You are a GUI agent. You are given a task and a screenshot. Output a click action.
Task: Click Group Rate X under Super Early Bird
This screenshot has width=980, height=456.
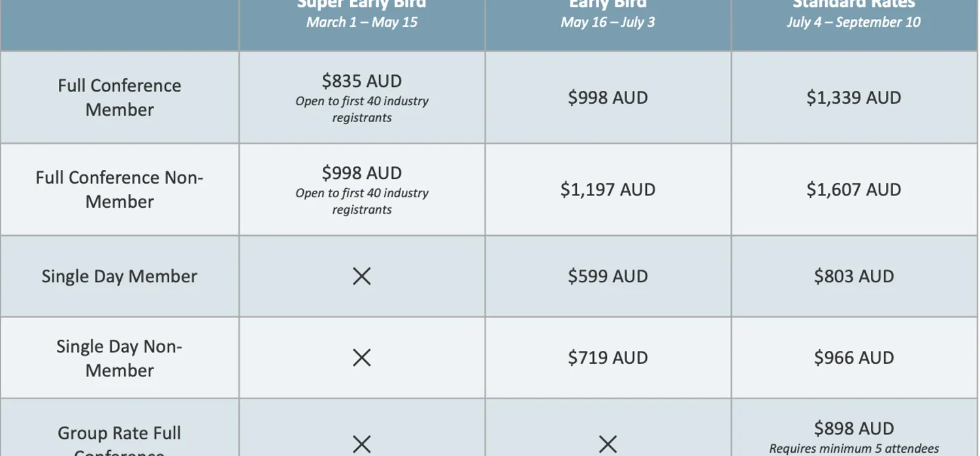[361, 444]
